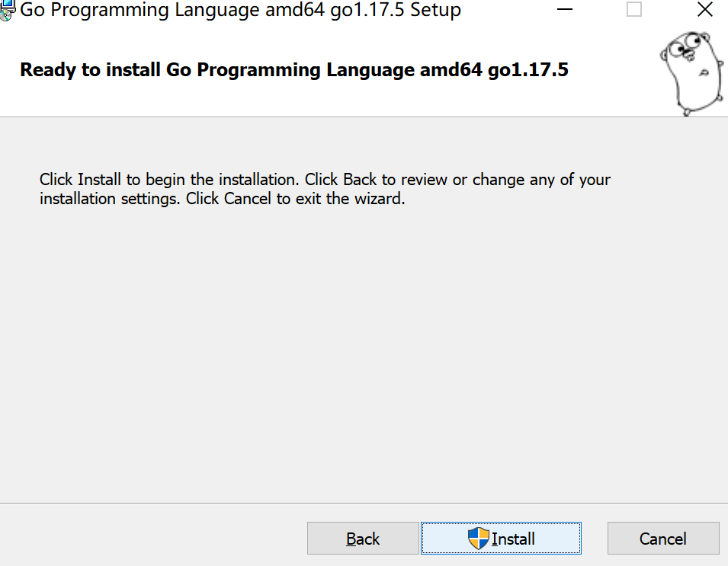Click the 'amd64 go1.17.5' text in the heading

point(494,70)
